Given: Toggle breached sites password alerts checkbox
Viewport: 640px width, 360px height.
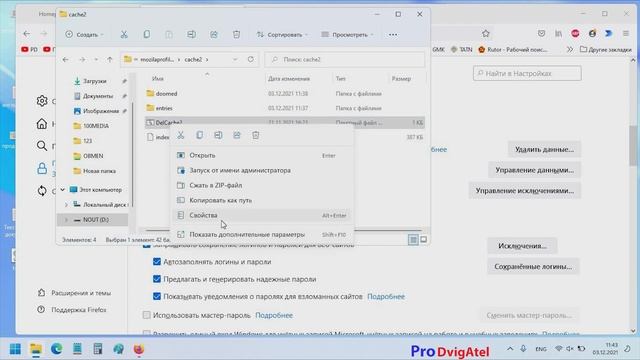Looking at the screenshot, I should click(157, 296).
